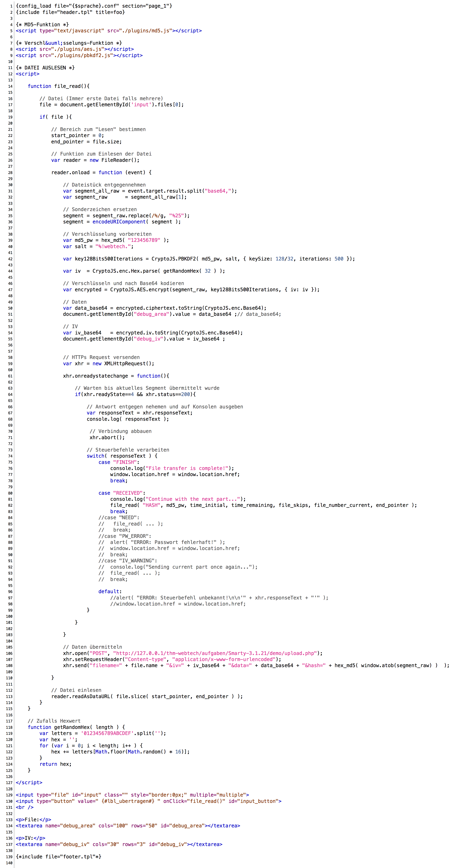Click the reader.onload function line
The height and width of the screenshot is (868, 458).
coord(101,173)
